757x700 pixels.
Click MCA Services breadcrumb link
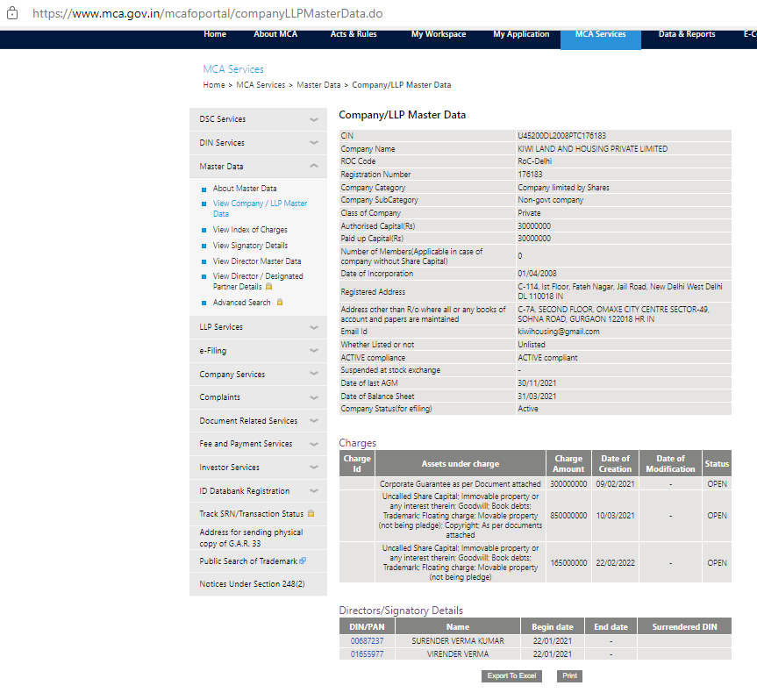261,85
